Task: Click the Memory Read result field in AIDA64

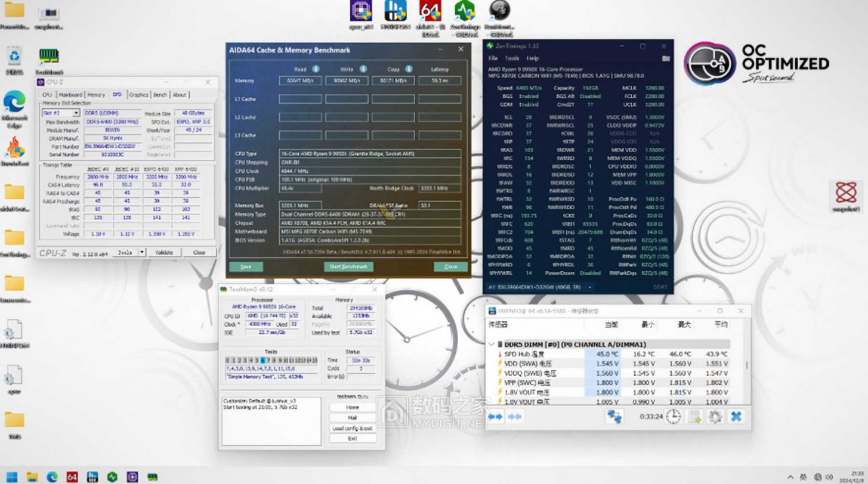Action: coord(300,80)
